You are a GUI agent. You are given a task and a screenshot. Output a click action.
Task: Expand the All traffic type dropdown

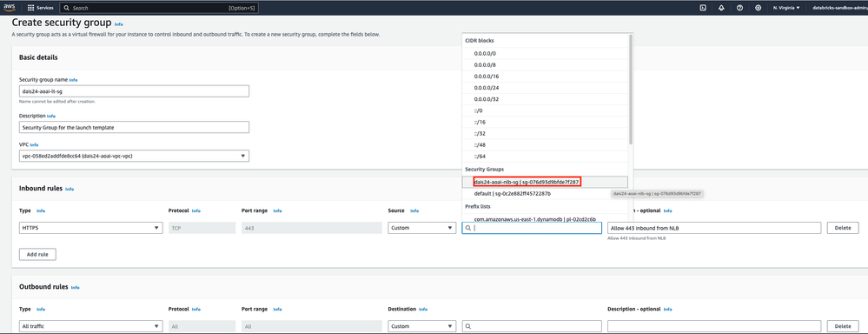pyautogui.click(x=90, y=326)
